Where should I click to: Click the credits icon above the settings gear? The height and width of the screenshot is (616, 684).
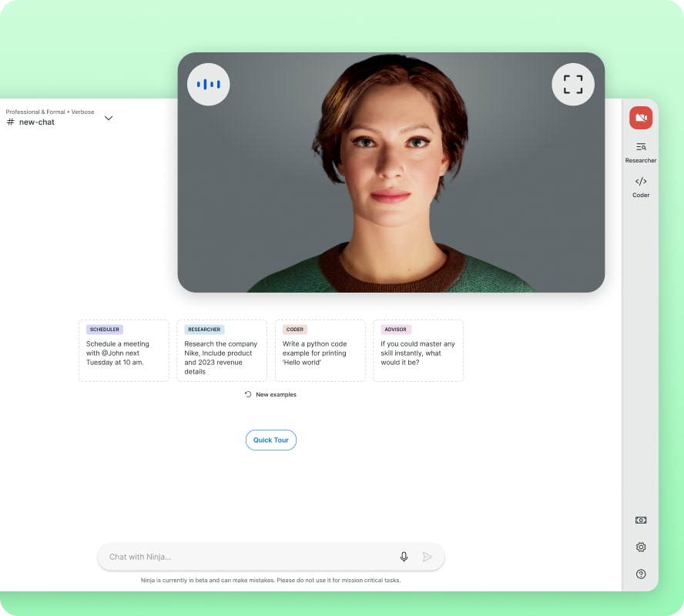(x=641, y=520)
